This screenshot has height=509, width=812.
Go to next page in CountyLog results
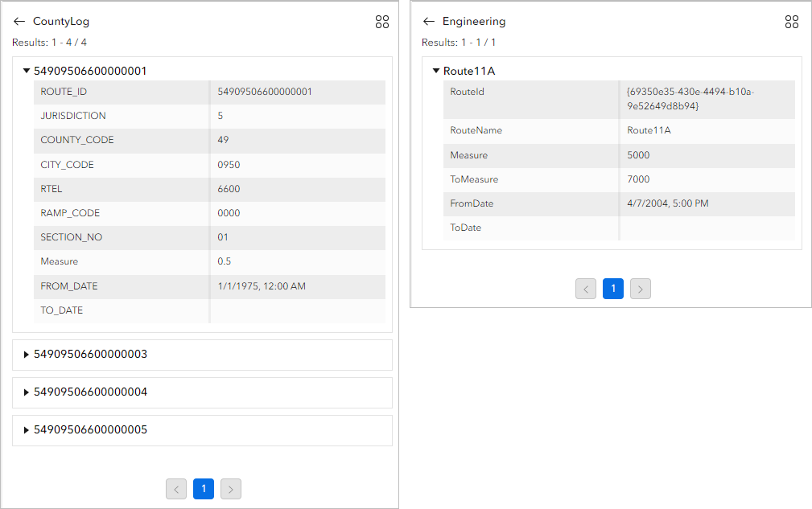(x=231, y=489)
